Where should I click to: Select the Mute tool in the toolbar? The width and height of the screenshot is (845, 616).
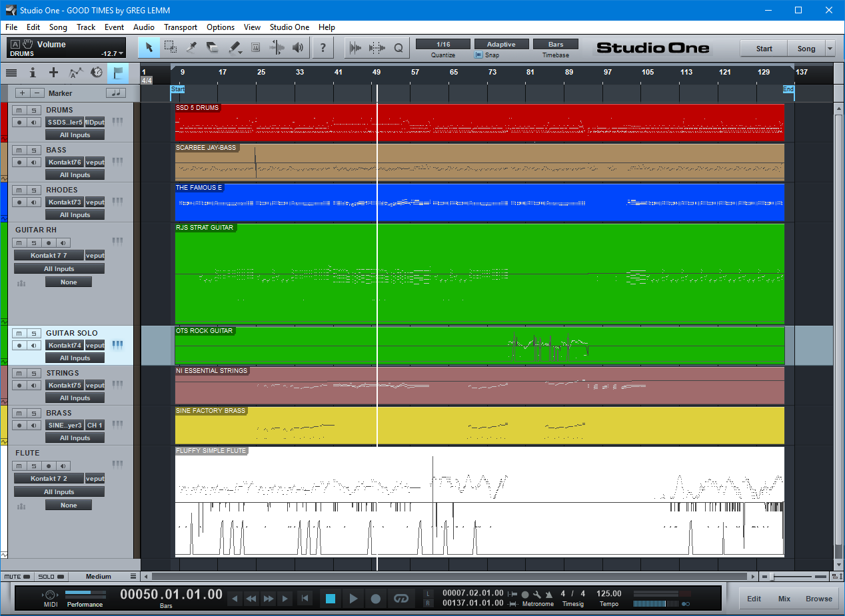[255, 47]
